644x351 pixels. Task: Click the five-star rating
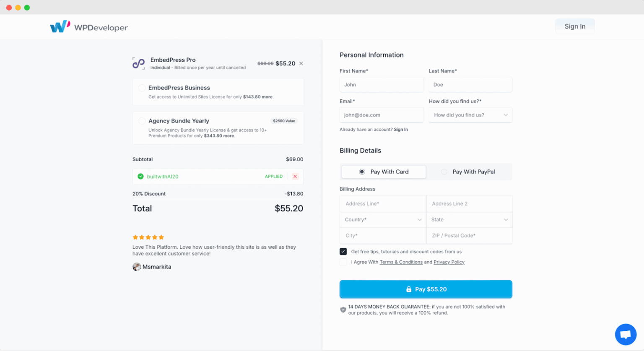click(x=148, y=237)
